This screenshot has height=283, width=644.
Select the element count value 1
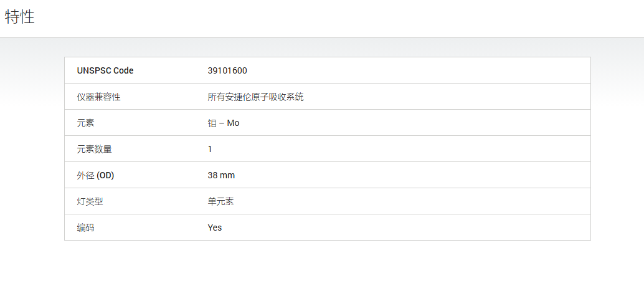(x=210, y=150)
